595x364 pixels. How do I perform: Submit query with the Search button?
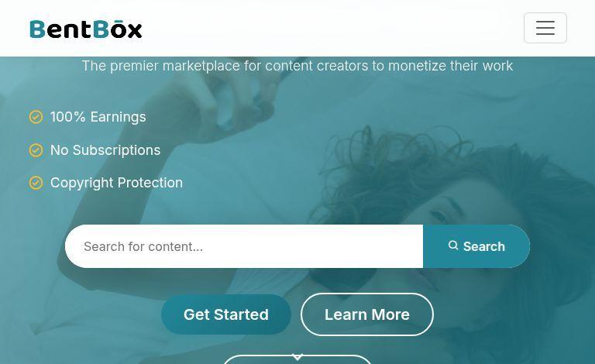tap(476, 246)
